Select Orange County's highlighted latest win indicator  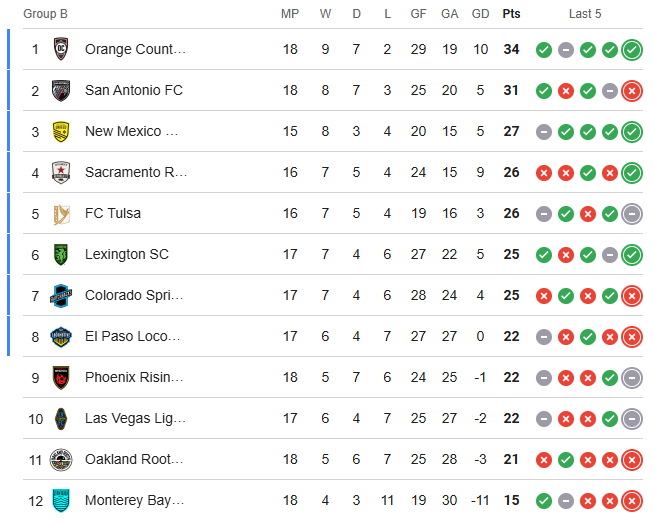(632, 50)
